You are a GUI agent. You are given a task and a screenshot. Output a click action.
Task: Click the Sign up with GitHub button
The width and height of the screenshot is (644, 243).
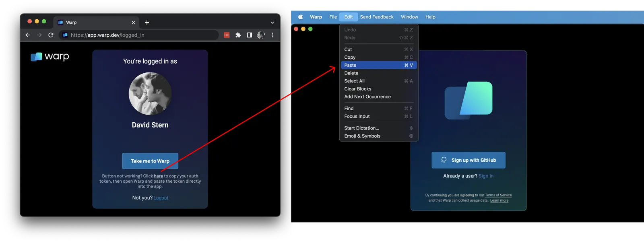[469, 160]
